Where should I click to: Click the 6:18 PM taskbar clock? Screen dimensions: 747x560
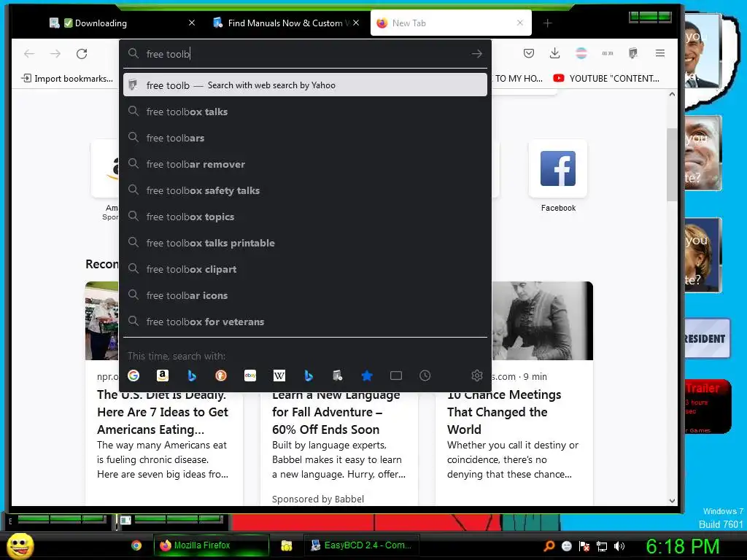click(682, 547)
